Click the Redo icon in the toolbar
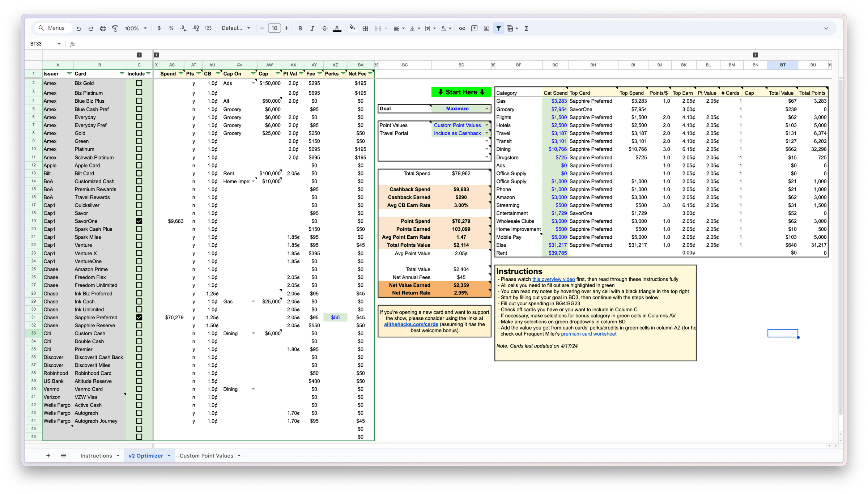868x494 pixels. (91, 28)
